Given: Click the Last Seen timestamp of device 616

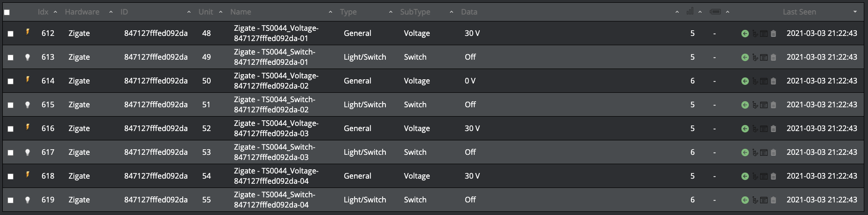Looking at the screenshot, I should pos(822,129).
